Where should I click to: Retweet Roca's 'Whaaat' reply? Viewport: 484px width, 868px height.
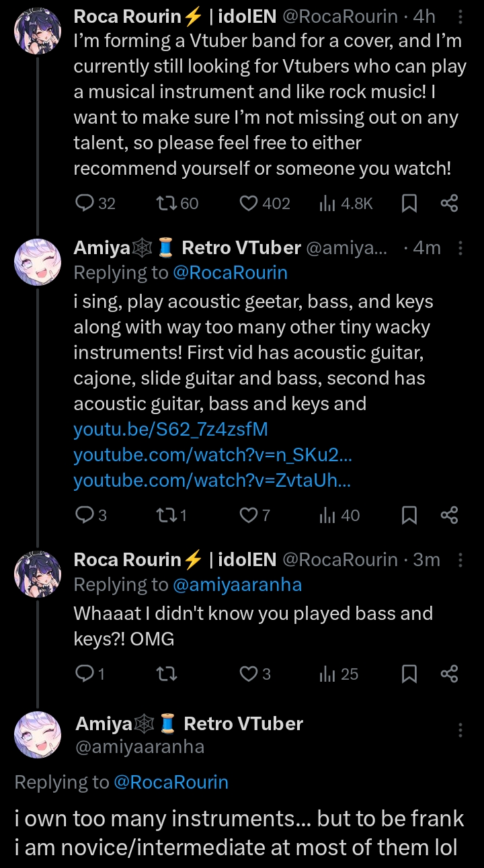pyautogui.click(x=165, y=674)
